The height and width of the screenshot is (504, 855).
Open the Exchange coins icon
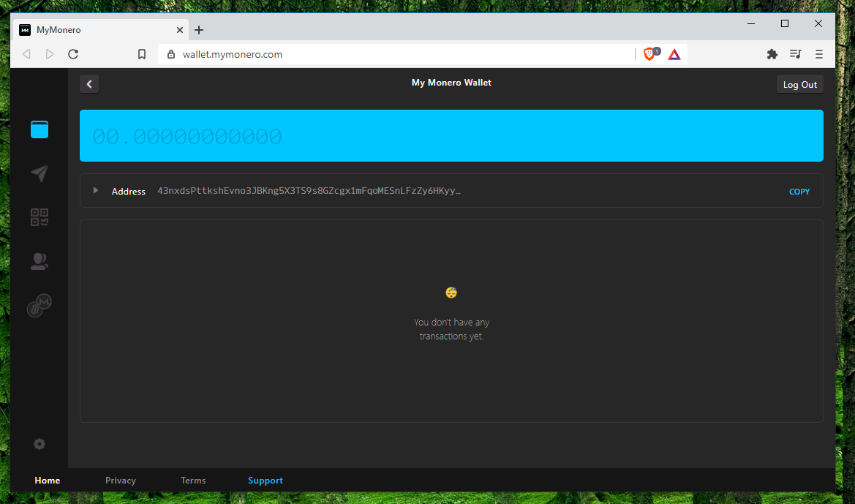[x=39, y=306]
